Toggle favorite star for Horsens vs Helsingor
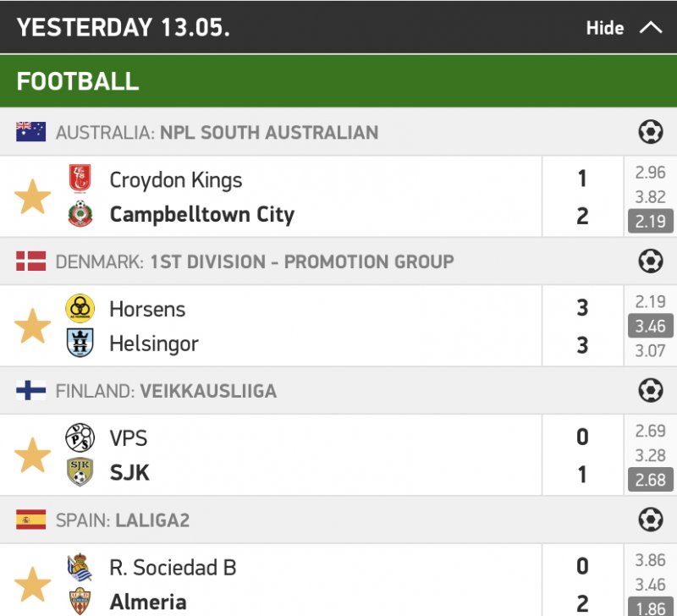The width and height of the screenshot is (677, 616). pos(32,326)
